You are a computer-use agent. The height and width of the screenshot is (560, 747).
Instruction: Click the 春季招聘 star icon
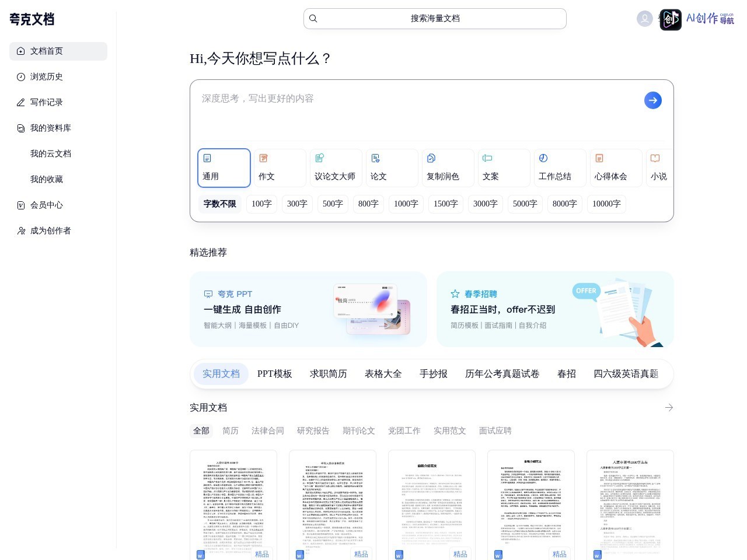click(455, 294)
